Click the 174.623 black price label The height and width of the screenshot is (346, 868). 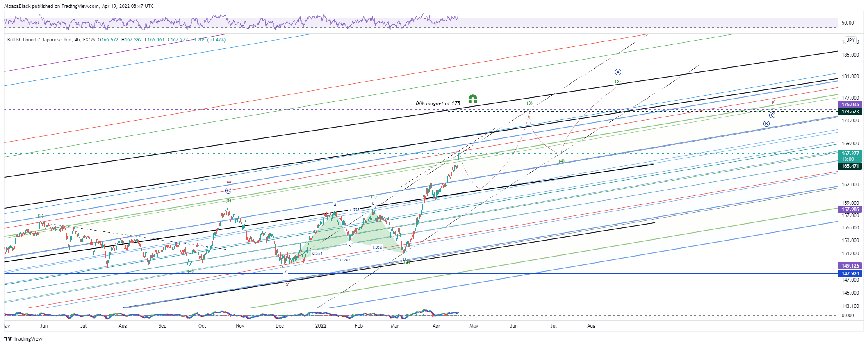click(x=850, y=112)
